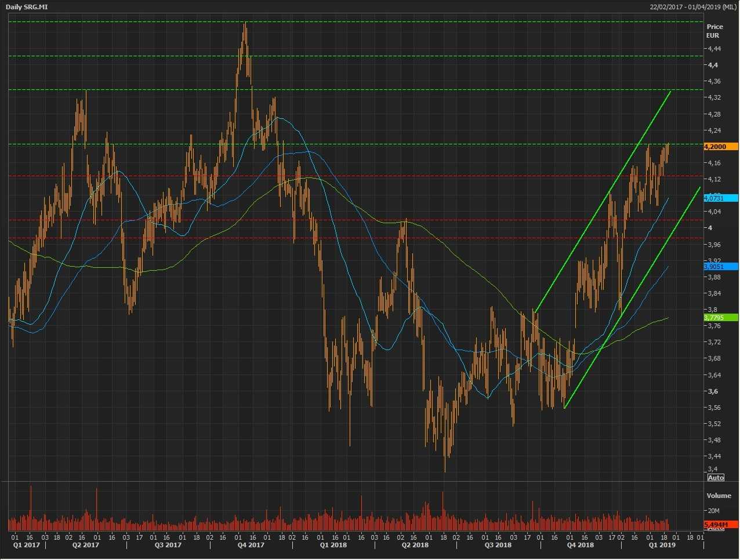The width and height of the screenshot is (740, 560).
Task: Select the blue 4,0731 moving average tag
Action: pos(720,198)
